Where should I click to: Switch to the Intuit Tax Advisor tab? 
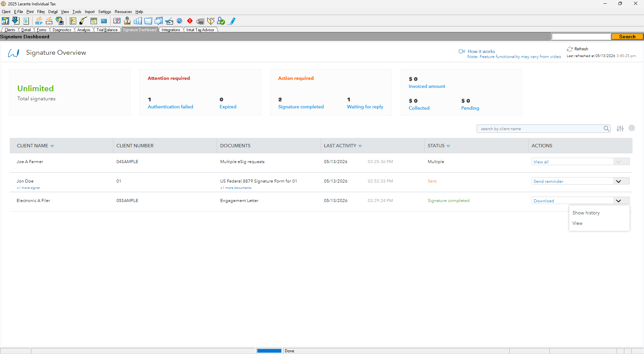pos(200,30)
